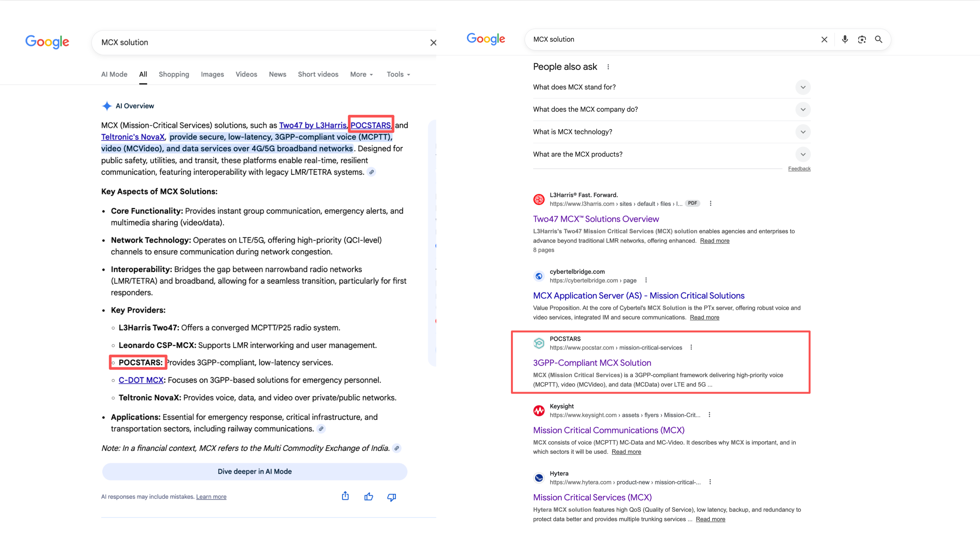980x537 pixels.
Task: Start voice search with the microphone icon
Action: (845, 39)
